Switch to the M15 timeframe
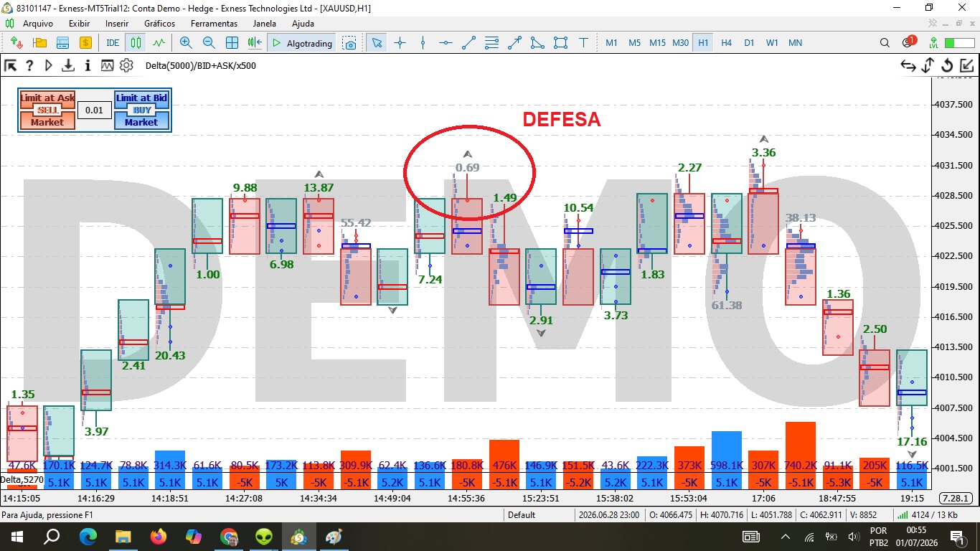Image resolution: width=980 pixels, height=551 pixels. 657,43
